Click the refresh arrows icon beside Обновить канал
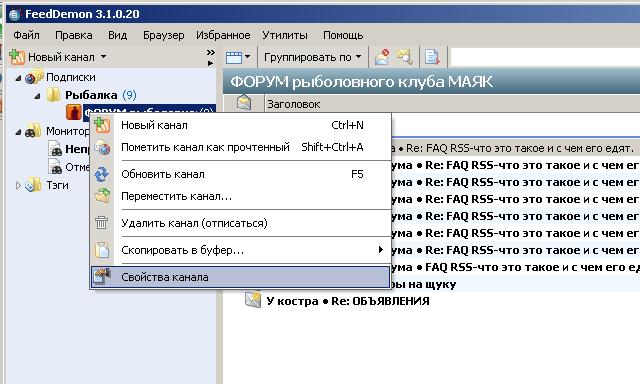Viewport: 640px width, 384px height. (x=102, y=174)
